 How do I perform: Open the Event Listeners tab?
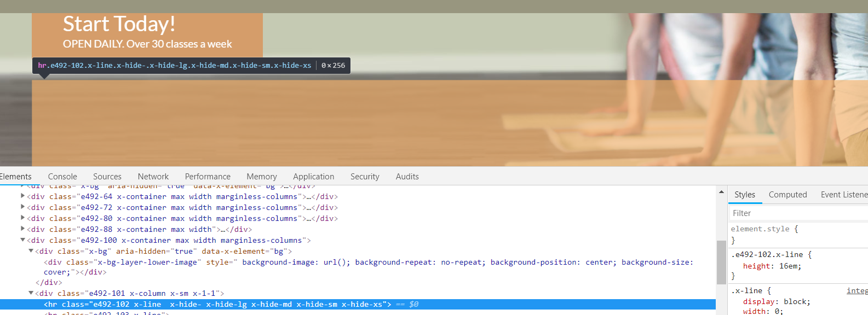pyautogui.click(x=844, y=195)
